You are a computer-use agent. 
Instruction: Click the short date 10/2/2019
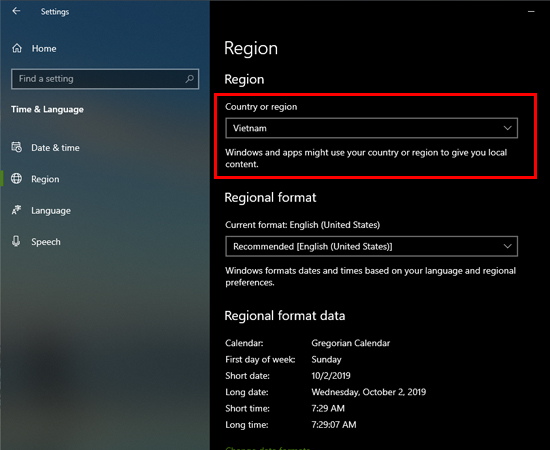pyautogui.click(x=331, y=376)
